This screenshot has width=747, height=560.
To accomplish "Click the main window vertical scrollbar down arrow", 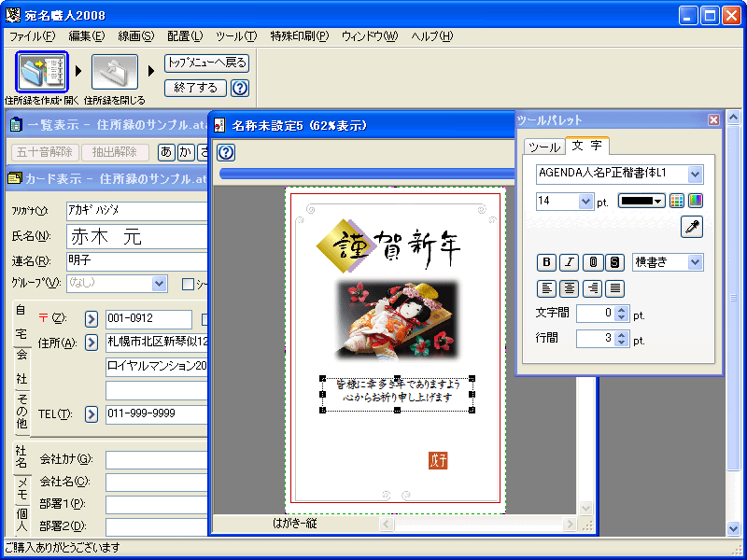I will click(733, 527).
